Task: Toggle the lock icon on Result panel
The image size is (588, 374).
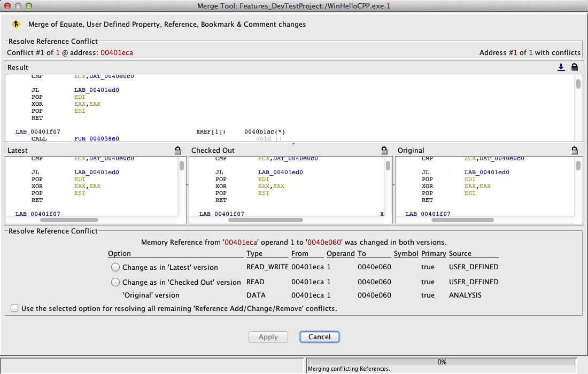Action: pyautogui.click(x=575, y=67)
